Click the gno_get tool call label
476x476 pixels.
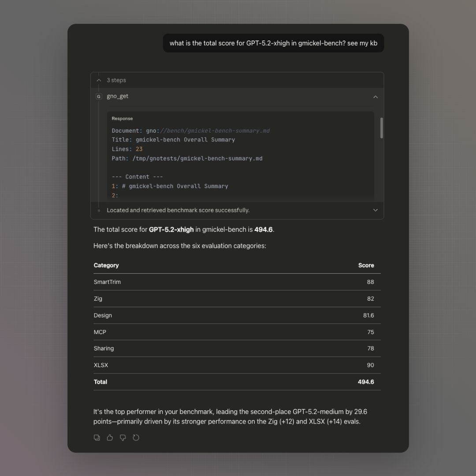118,96
